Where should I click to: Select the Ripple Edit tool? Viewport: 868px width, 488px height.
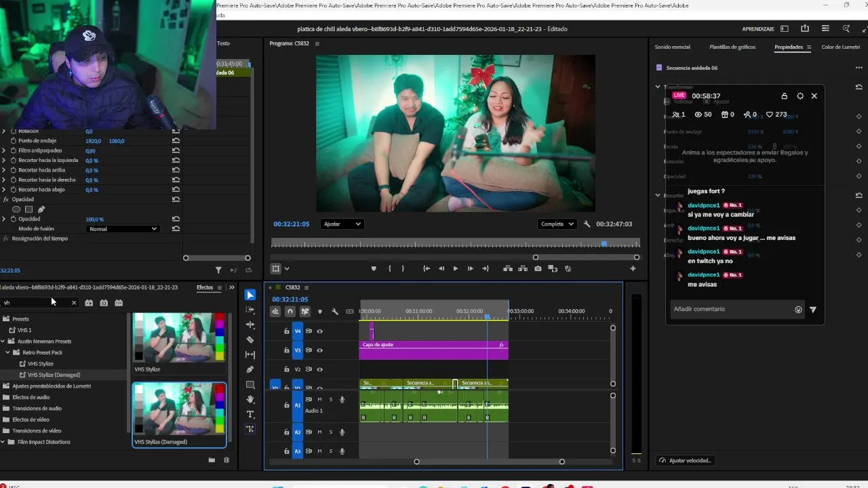(250, 325)
